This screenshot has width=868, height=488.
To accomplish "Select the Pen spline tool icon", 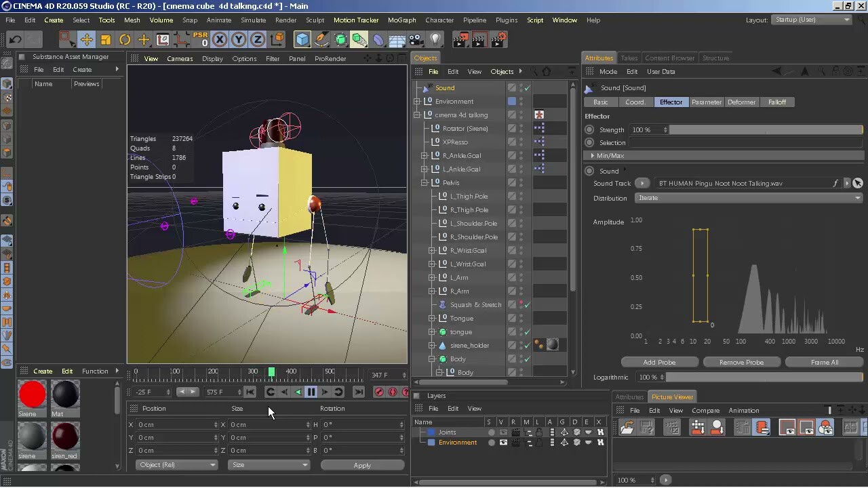I will pos(321,40).
